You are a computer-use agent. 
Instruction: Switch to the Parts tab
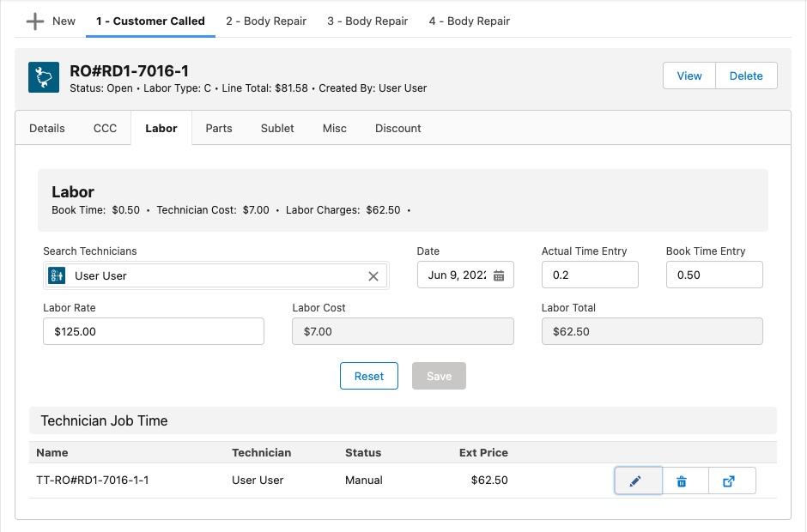pyautogui.click(x=219, y=128)
